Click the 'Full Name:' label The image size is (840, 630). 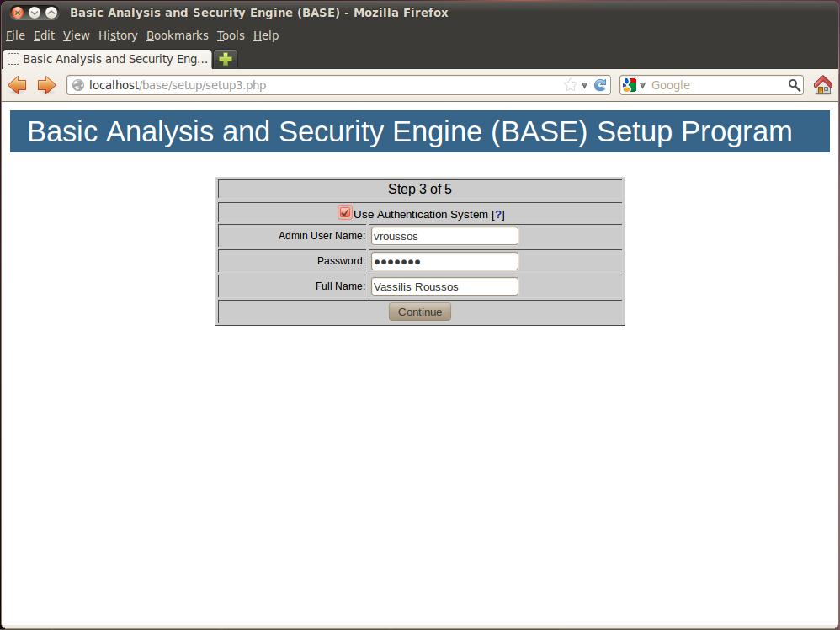[340, 286]
